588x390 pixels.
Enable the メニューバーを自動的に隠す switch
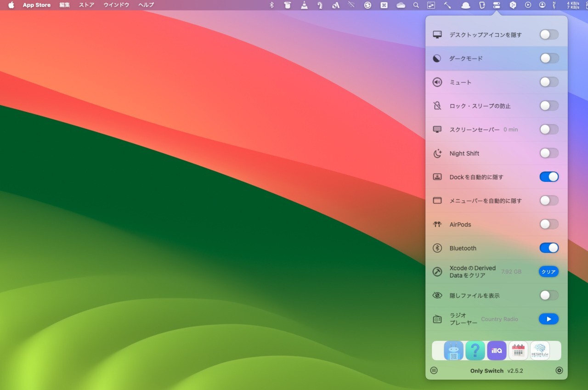(x=549, y=201)
